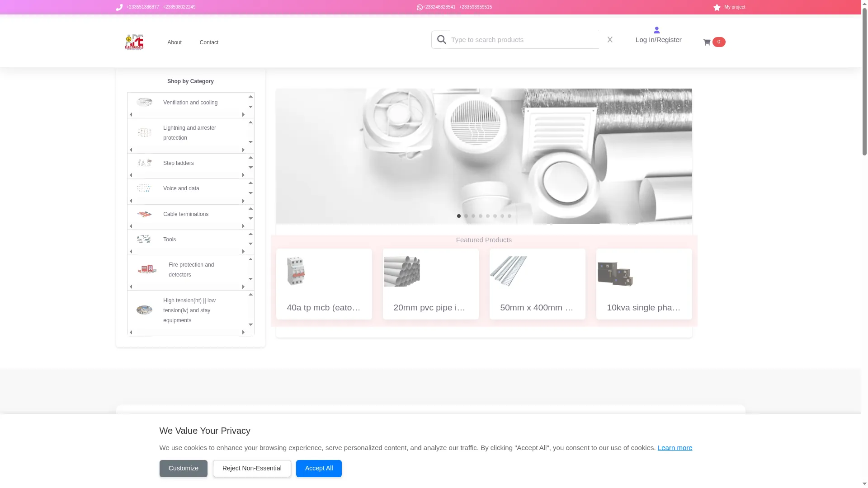The image size is (868, 488).
Task: Message WhatsApp number +233593959515
Action: click(476, 7)
